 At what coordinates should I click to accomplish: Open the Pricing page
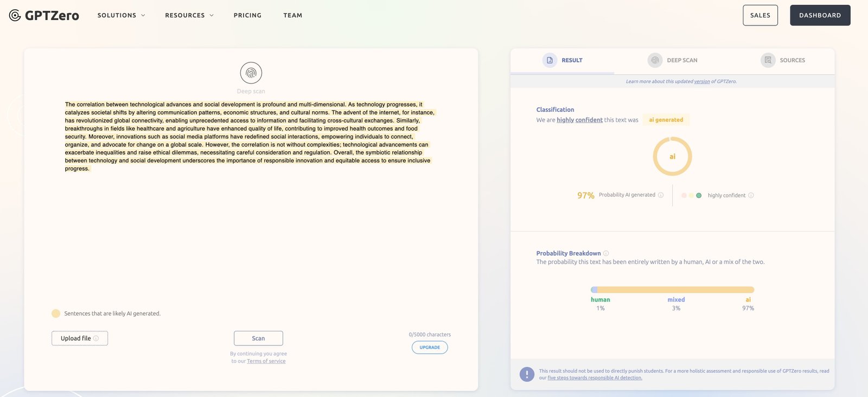pyautogui.click(x=247, y=15)
